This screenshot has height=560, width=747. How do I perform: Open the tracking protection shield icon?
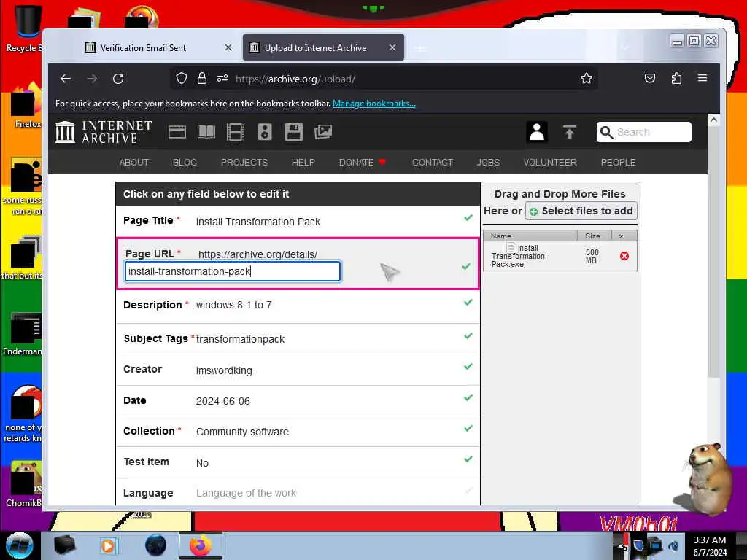click(182, 79)
